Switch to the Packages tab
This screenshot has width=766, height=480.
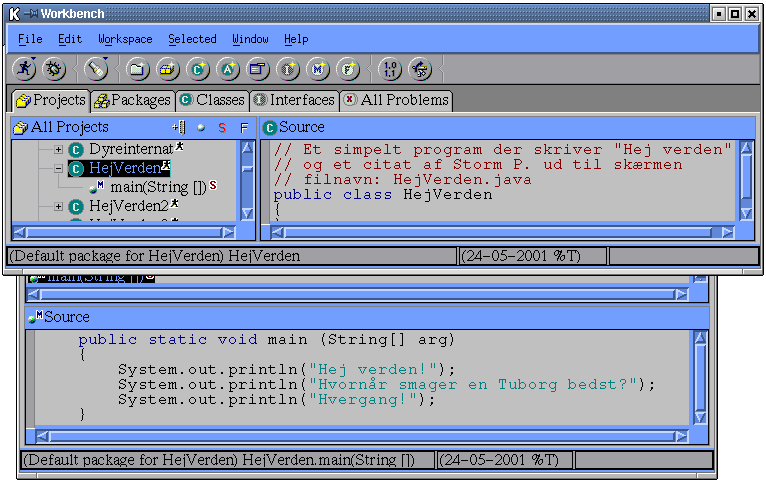pos(132,100)
